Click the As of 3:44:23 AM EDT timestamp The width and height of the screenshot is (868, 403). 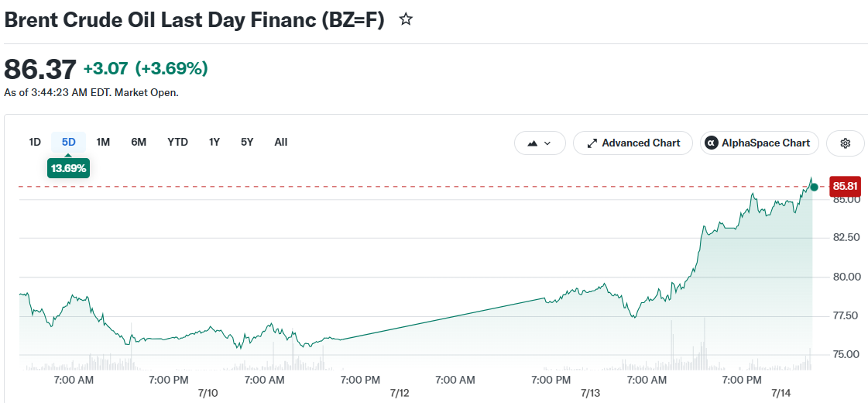pos(91,92)
